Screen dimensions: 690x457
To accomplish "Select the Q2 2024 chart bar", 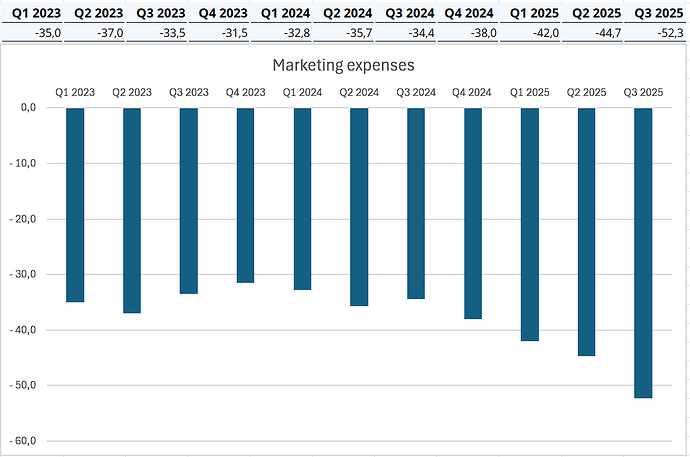I will pos(360,206).
